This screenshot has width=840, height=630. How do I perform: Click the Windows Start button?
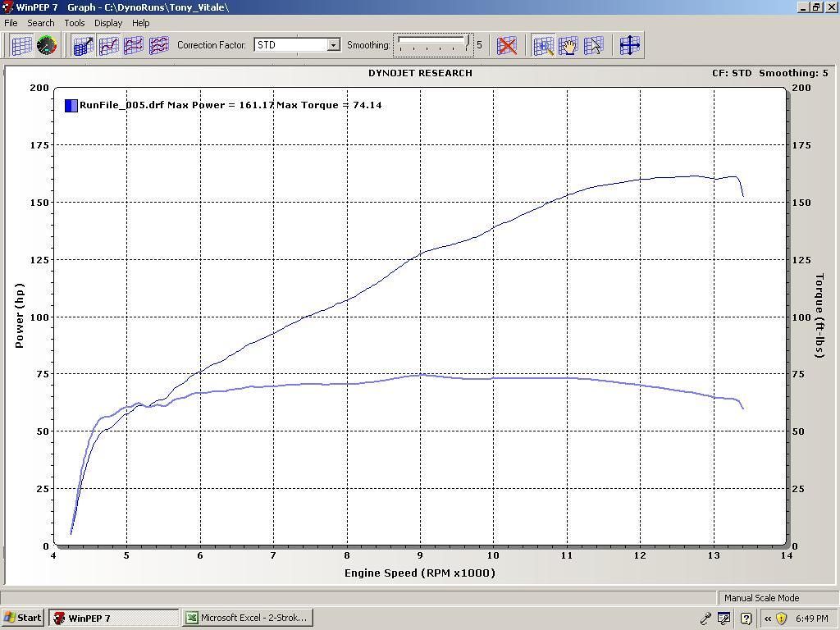22,618
